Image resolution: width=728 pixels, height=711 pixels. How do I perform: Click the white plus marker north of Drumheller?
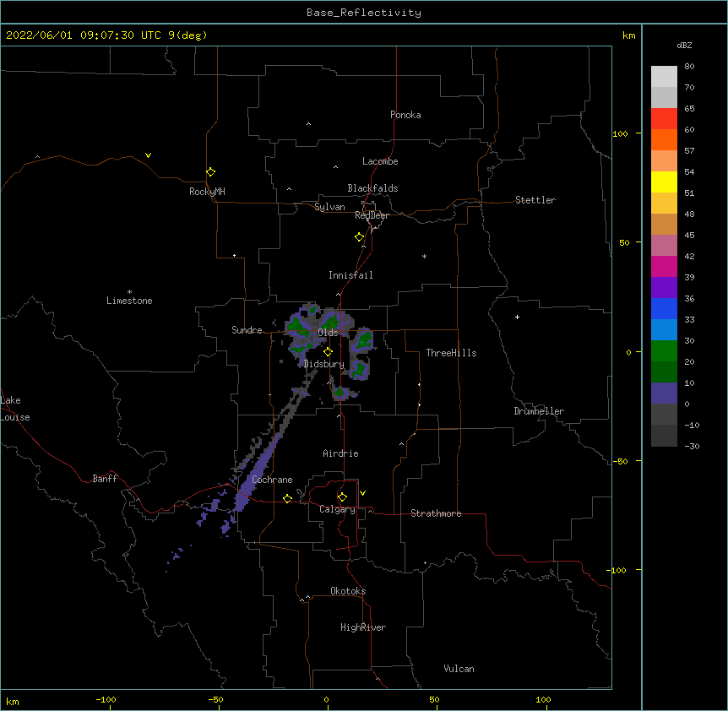tap(517, 317)
